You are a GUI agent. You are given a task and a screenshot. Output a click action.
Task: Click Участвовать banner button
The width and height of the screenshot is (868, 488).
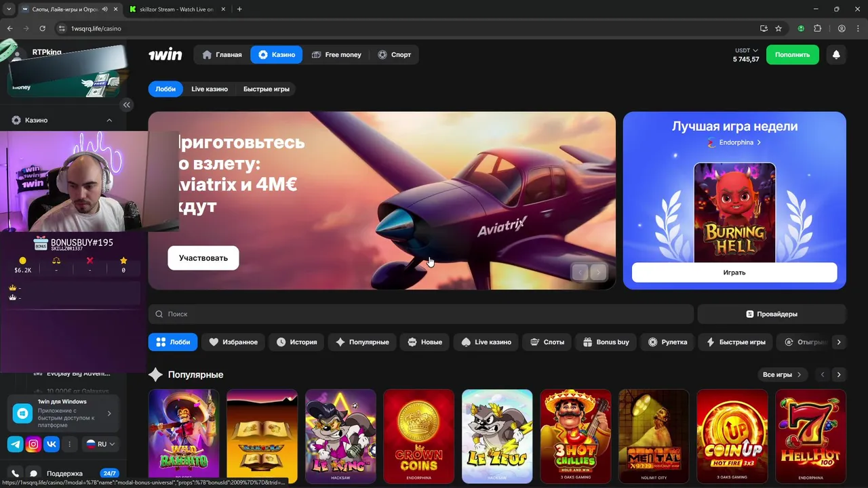[x=203, y=258]
